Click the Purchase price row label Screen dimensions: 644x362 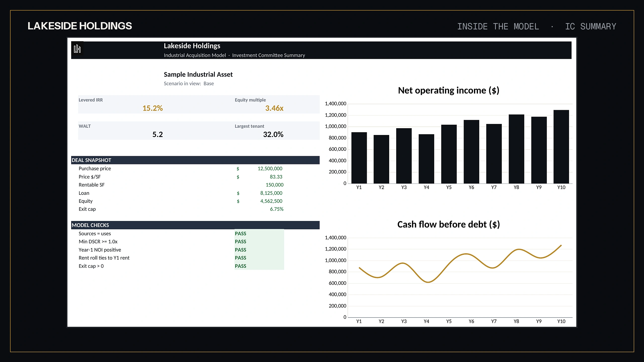(x=95, y=169)
